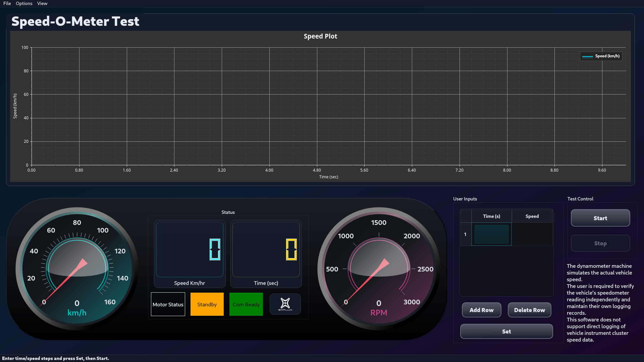Click the Motor Status label box

click(x=168, y=304)
